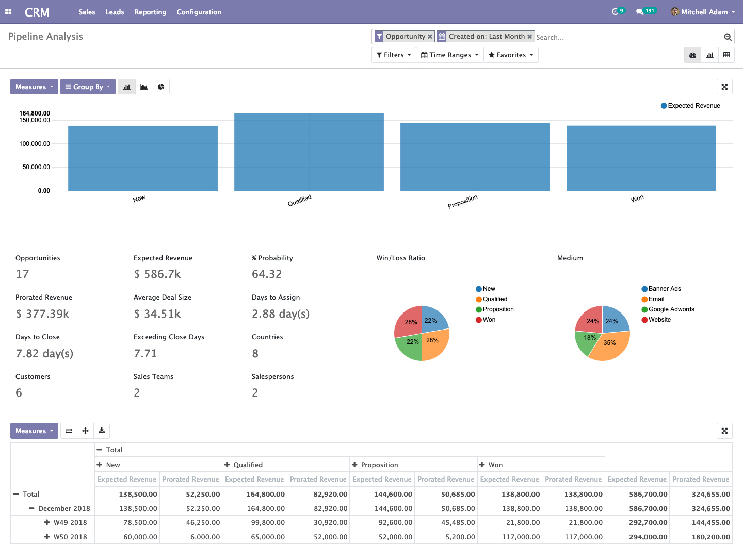
Task: Download the pivot table as spreadsheet
Action: pos(102,431)
